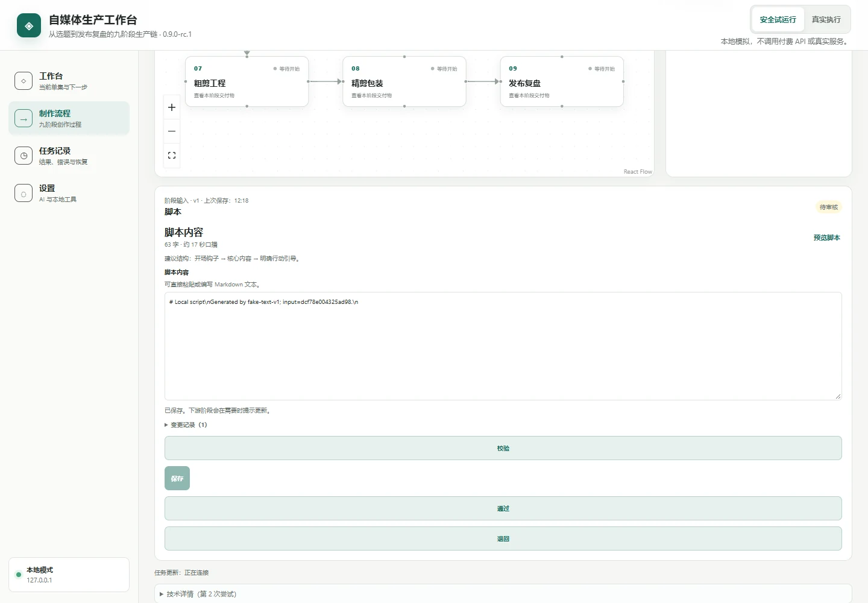The image size is (868, 603).
Task: Click the green app logo icon
Action: coord(29,25)
